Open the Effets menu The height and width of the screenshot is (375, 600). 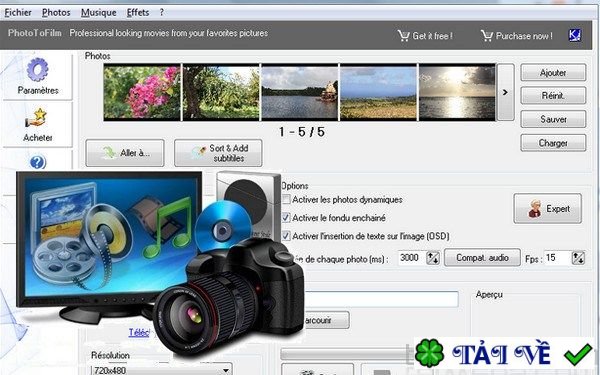click(138, 13)
